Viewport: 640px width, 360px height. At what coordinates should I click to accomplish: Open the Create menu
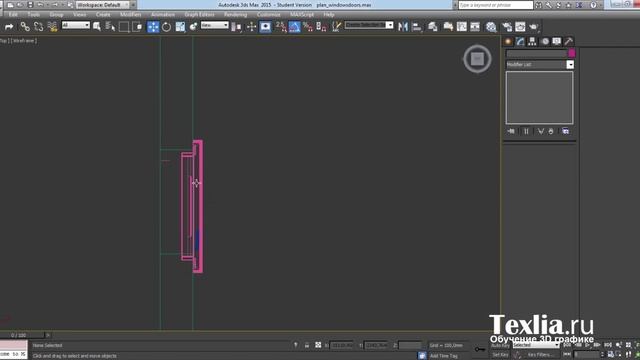pyautogui.click(x=103, y=15)
